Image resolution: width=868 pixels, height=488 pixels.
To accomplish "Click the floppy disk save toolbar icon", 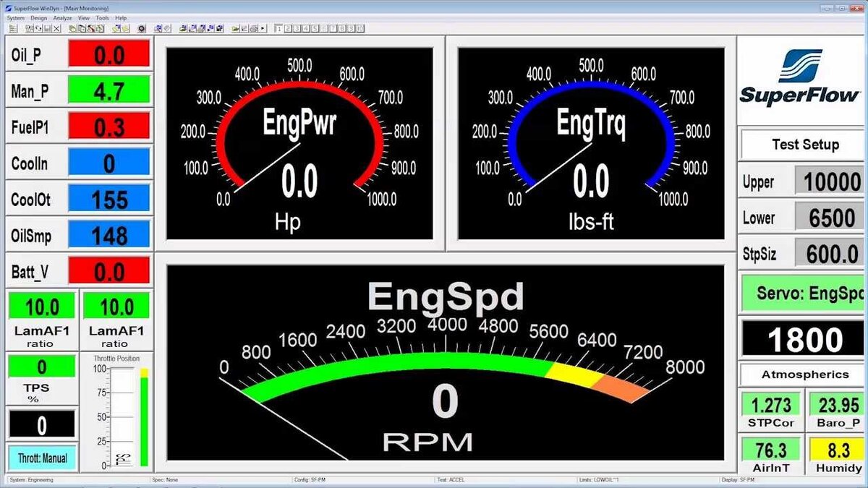I will (x=48, y=28).
